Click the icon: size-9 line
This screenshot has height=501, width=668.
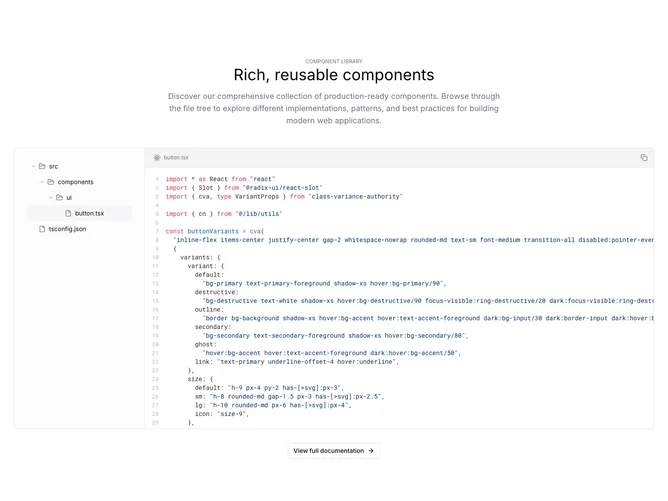tap(222, 414)
